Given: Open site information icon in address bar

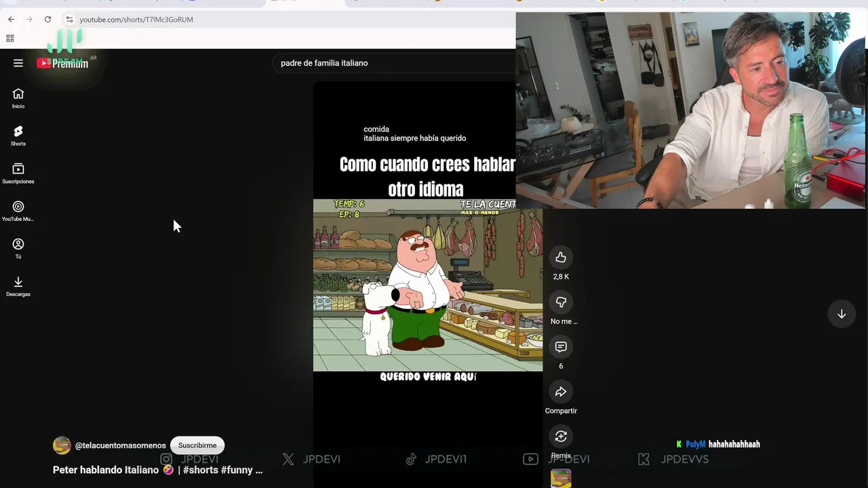Looking at the screenshot, I should (69, 20).
